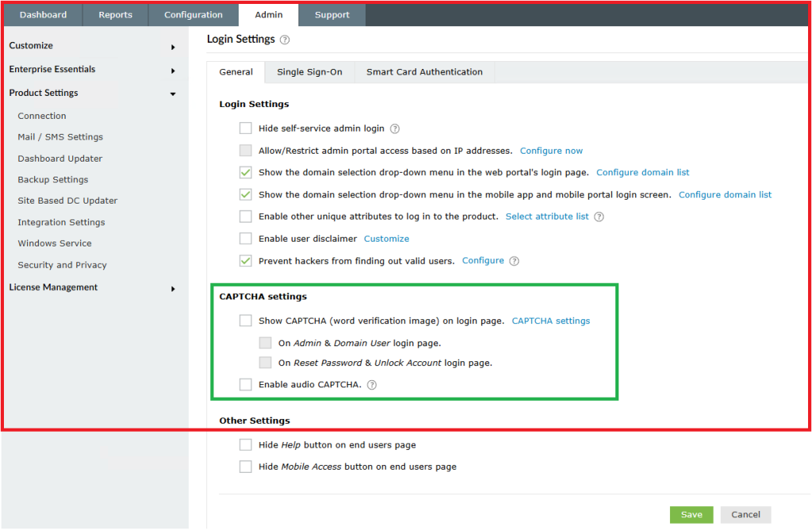Enable Hide self-service admin login checkbox
The width and height of the screenshot is (812, 530).
point(246,128)
